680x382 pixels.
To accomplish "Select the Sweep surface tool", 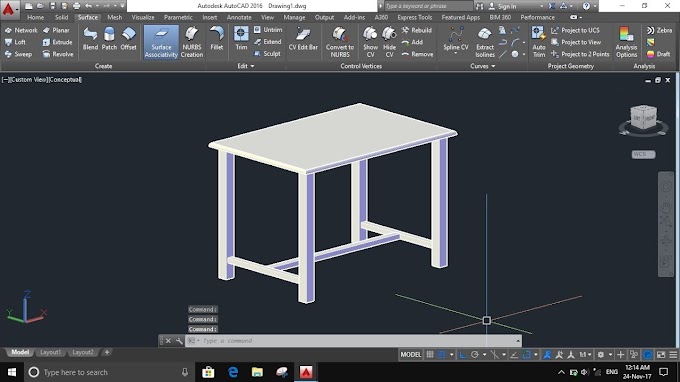I will pyautogui.click(x=18, y=54).
